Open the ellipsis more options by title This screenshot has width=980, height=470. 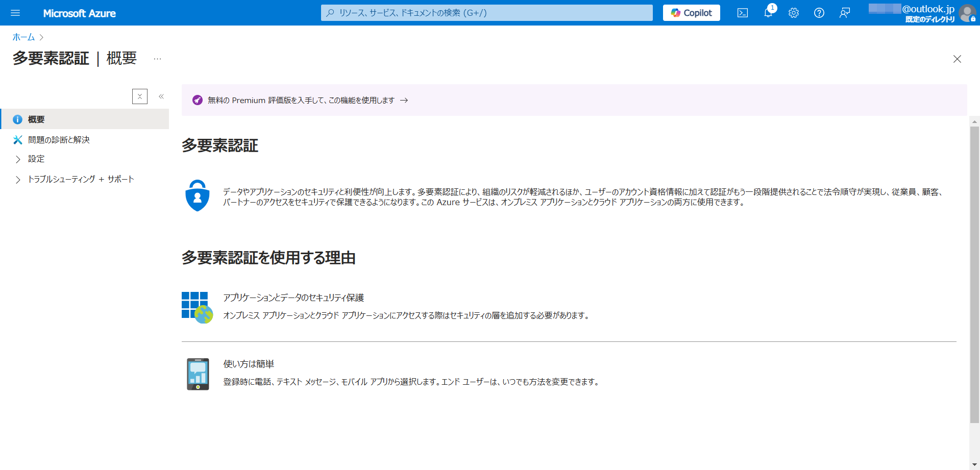coord(157,59)
